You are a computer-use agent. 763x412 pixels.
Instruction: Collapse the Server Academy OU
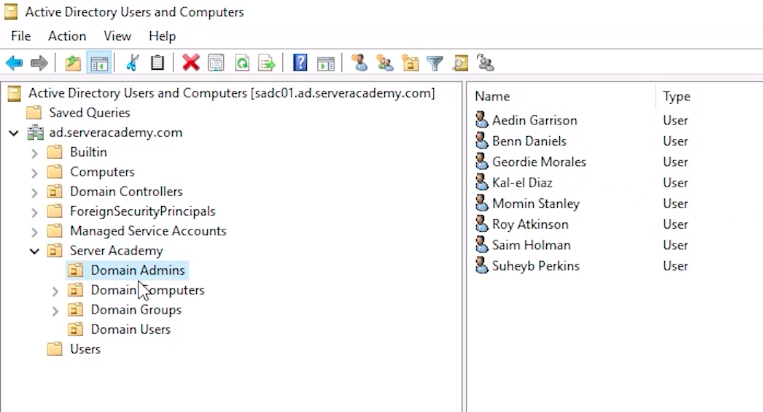[35, 251]
